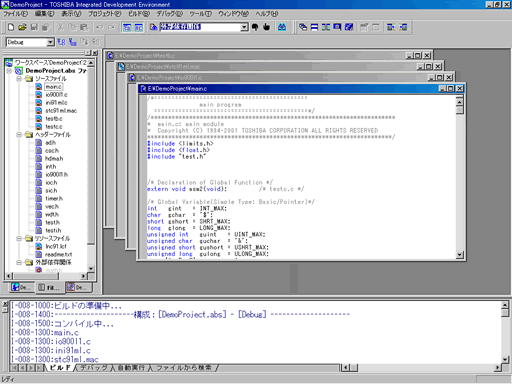The image size is (512, 384).
Task: Toggle the output window toolbar icon
Action: coord(139,27)
